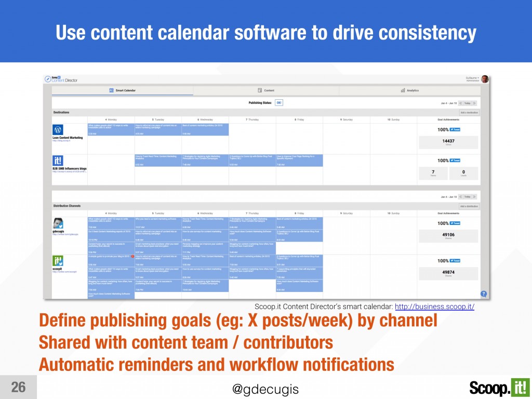532x399 pixels.
Task: Click the 49106 shares stat box
Action: 448,236
